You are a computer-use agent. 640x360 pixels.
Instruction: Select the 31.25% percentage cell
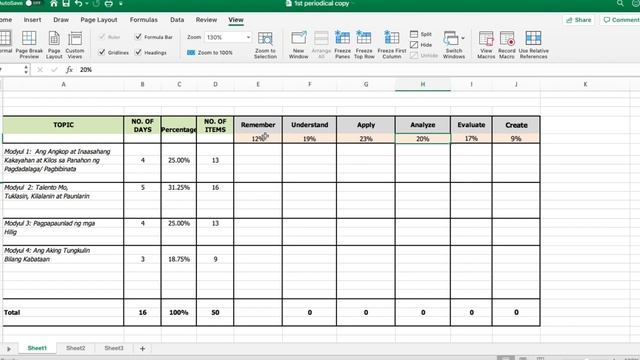179,187
